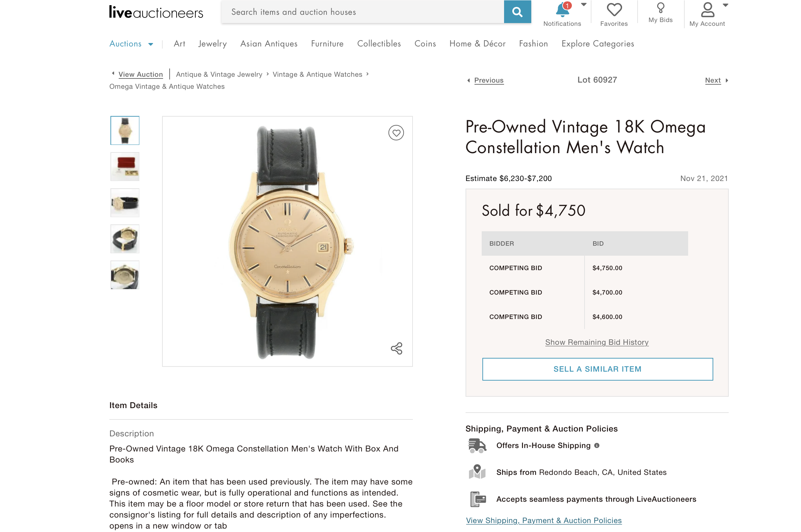Expand the My Account dropdown arrow
This screenshot has width=801, height=532.
tap(725, 5)
